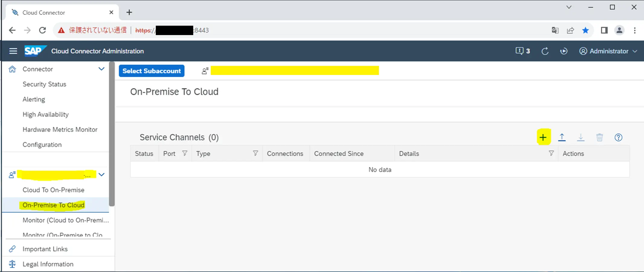The width and height of the screenshot is (644, 272).
Task: Open Cloud To On-Premise page
Action: [53, 190]
